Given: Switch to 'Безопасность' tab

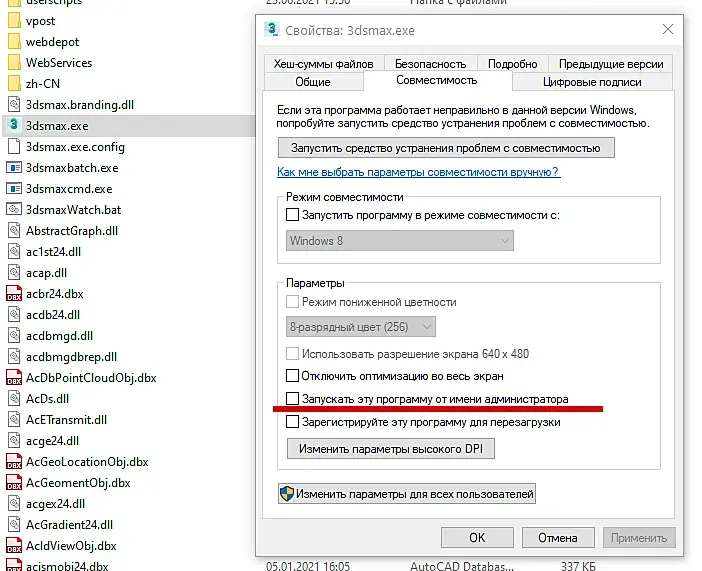Looking at the screenshot, I should (430, 64).
